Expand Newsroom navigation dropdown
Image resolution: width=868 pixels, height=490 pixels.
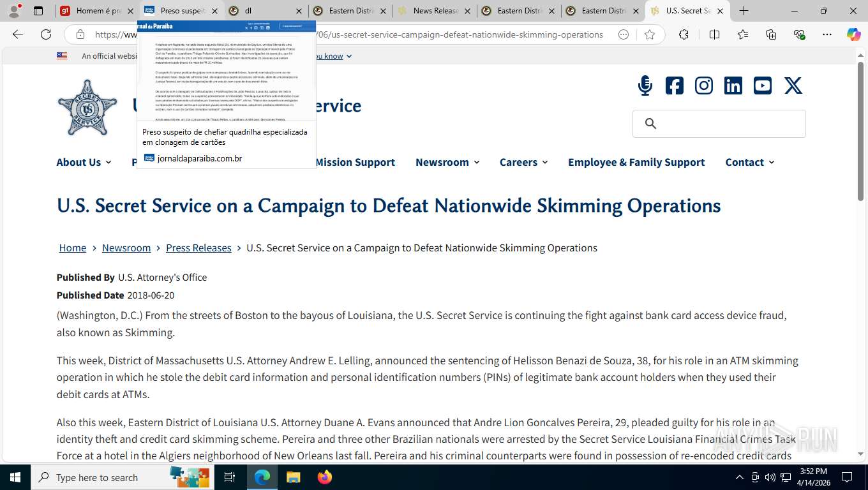447,162
